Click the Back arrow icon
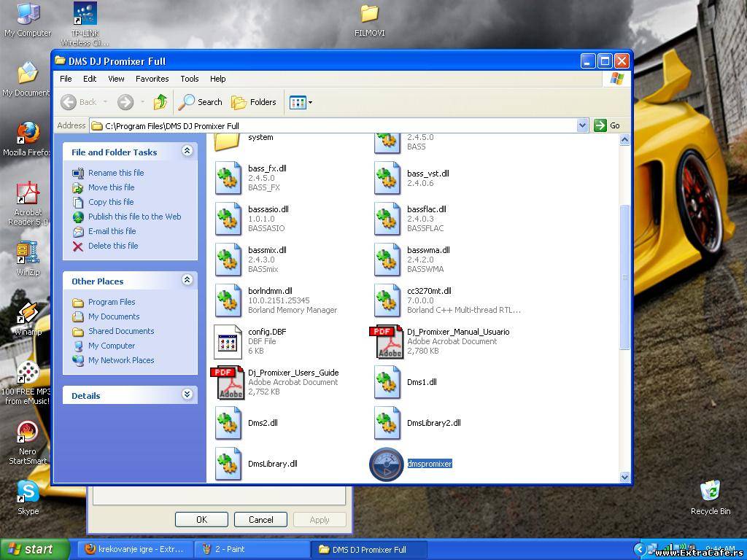 click(69, 102)
